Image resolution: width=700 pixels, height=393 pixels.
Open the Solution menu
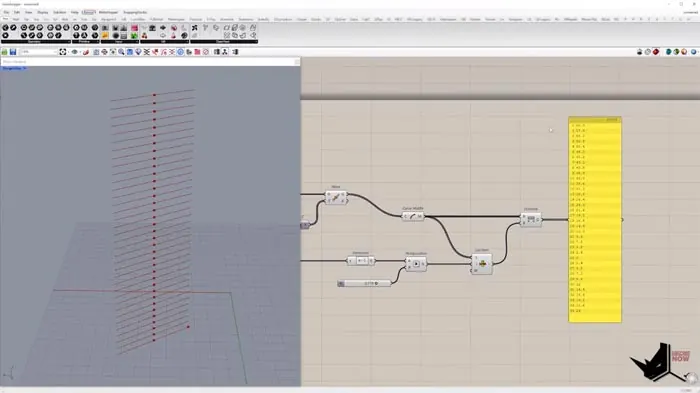[x=59, y=13]
